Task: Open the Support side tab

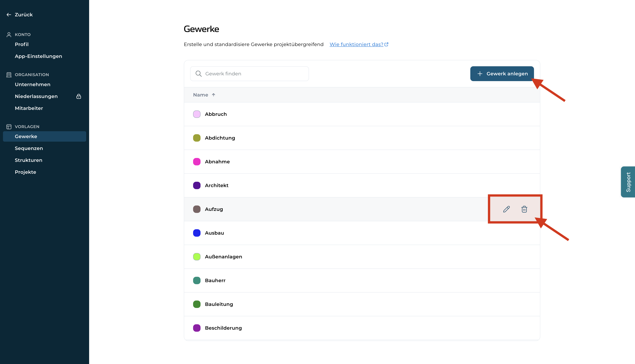Action: 628,182
